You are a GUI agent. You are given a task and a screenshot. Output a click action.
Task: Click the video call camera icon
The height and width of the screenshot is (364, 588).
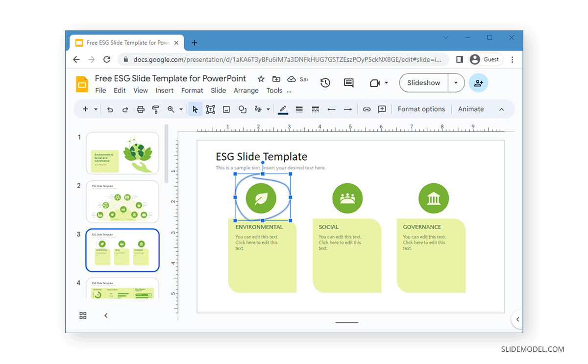375,83
